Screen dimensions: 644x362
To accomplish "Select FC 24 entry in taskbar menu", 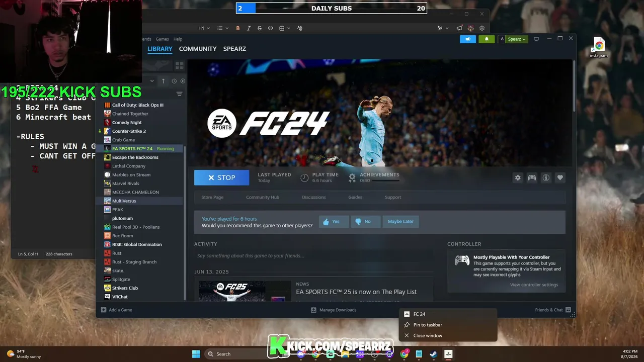I will pyautogui.click(x=448, y=314).
